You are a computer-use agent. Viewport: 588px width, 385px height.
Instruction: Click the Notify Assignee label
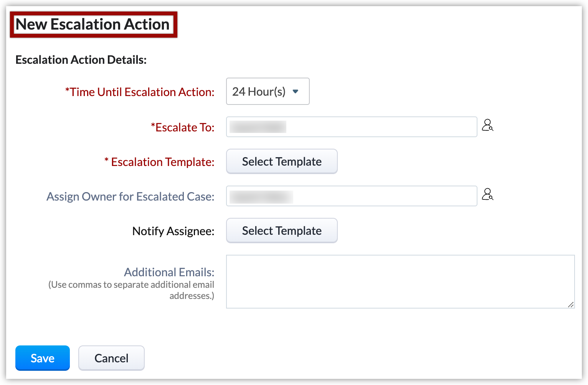pos(173,231)
